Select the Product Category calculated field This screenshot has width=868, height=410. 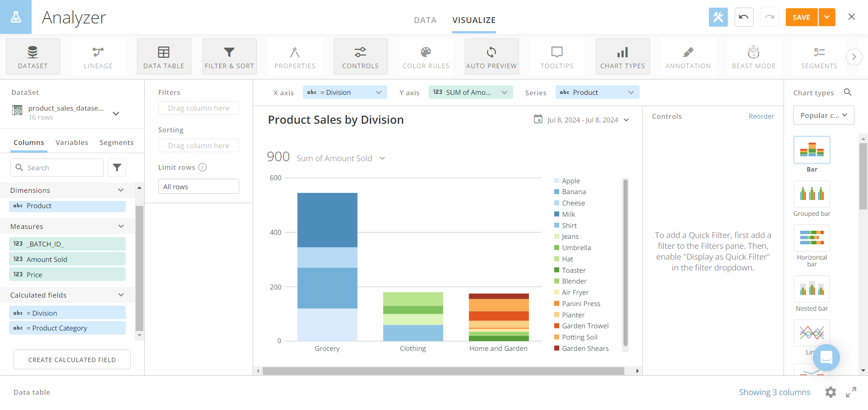(67, 328)
